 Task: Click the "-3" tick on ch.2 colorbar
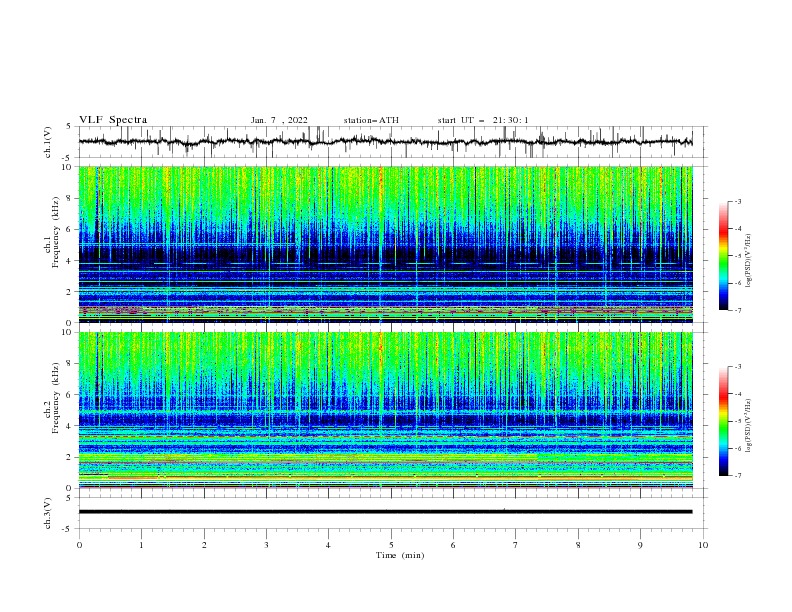tap(738, 367)
